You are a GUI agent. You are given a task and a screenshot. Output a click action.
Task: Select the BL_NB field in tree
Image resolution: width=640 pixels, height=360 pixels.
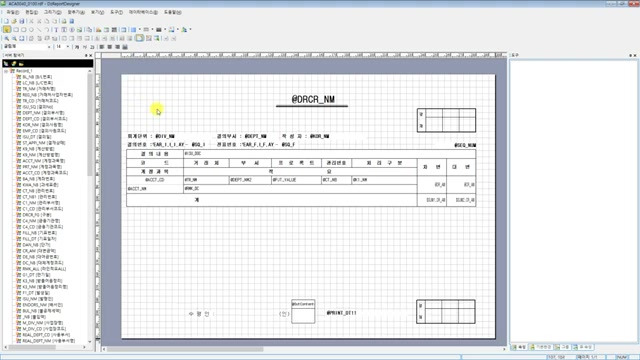click(37, 77)
